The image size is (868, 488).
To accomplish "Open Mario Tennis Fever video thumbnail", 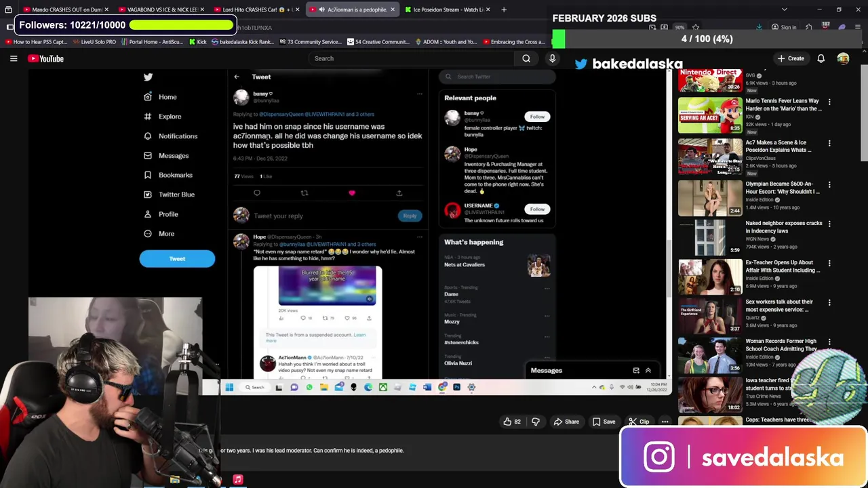I will [x=710, y=115].
